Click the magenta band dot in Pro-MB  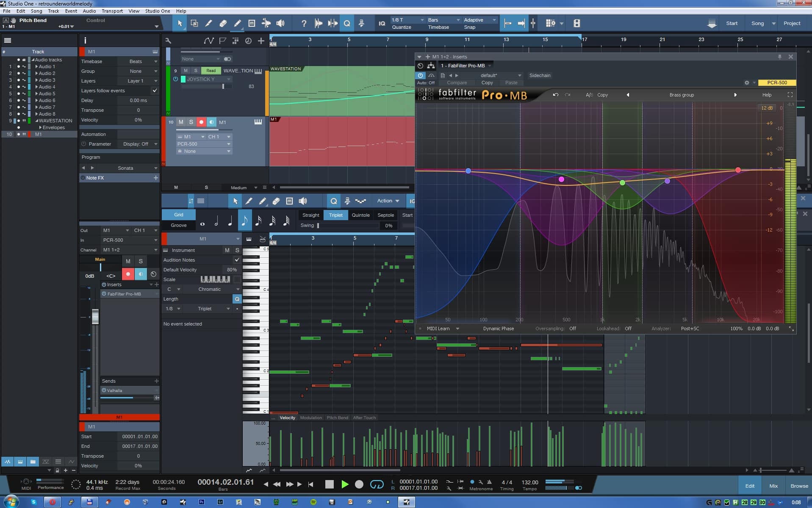(561, 179)
